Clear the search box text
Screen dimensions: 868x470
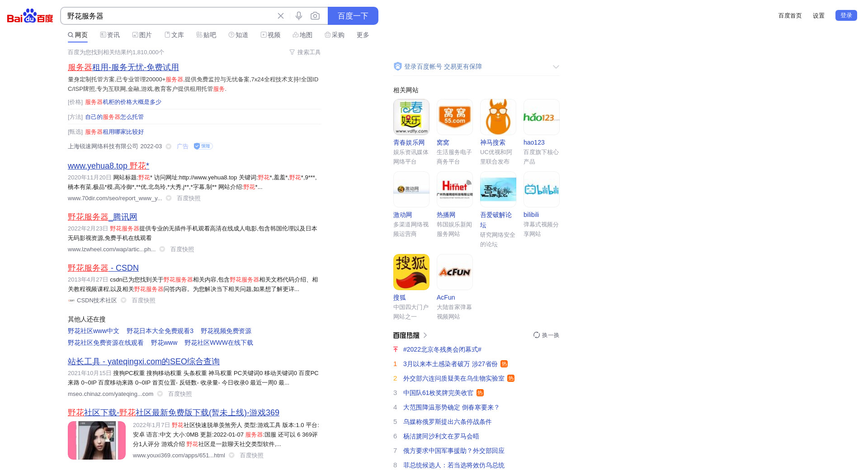point(281,16)
